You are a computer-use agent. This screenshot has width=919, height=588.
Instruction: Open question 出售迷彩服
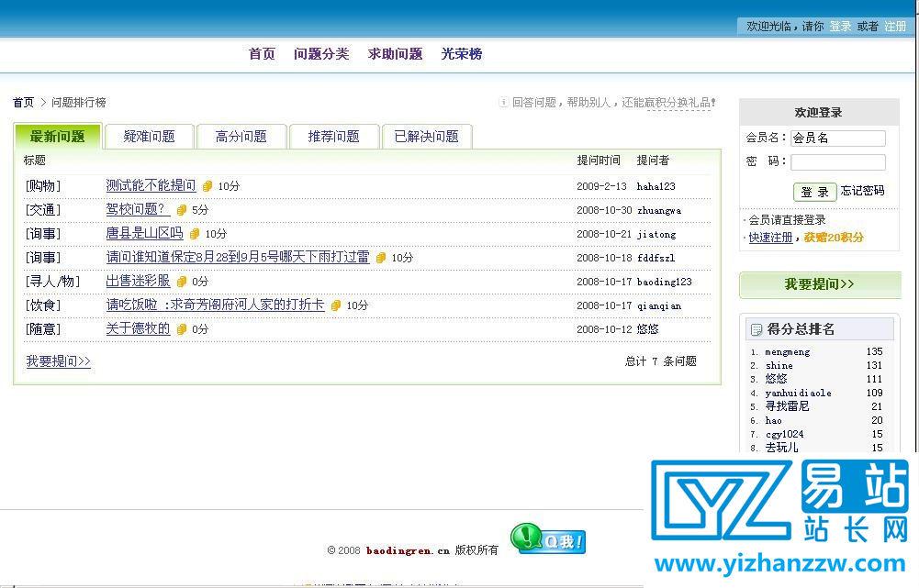point(138,281)
